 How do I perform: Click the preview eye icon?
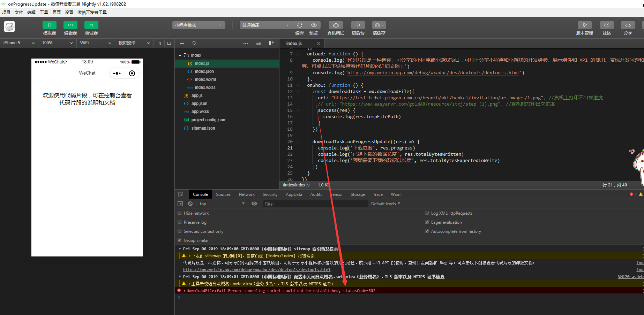[x=314, y=25]
